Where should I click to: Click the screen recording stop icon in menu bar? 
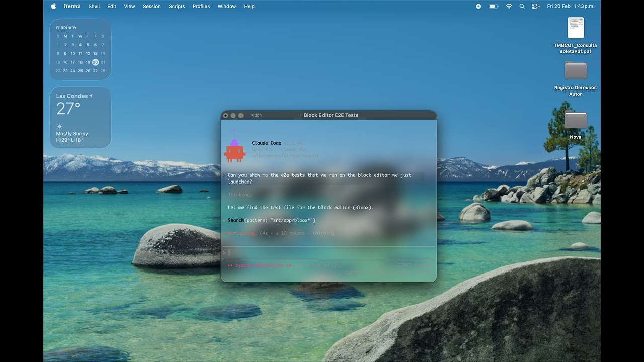click(478, 6)
